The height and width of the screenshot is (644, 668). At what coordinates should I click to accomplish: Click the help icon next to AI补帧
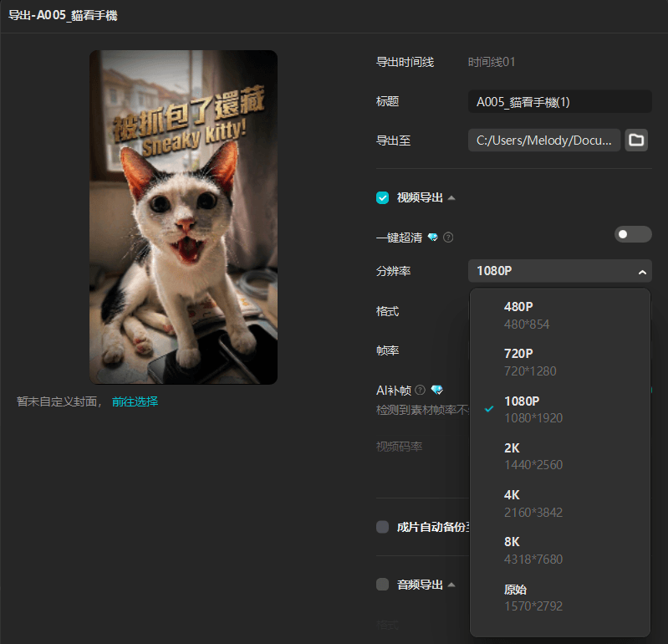point(421,390)
